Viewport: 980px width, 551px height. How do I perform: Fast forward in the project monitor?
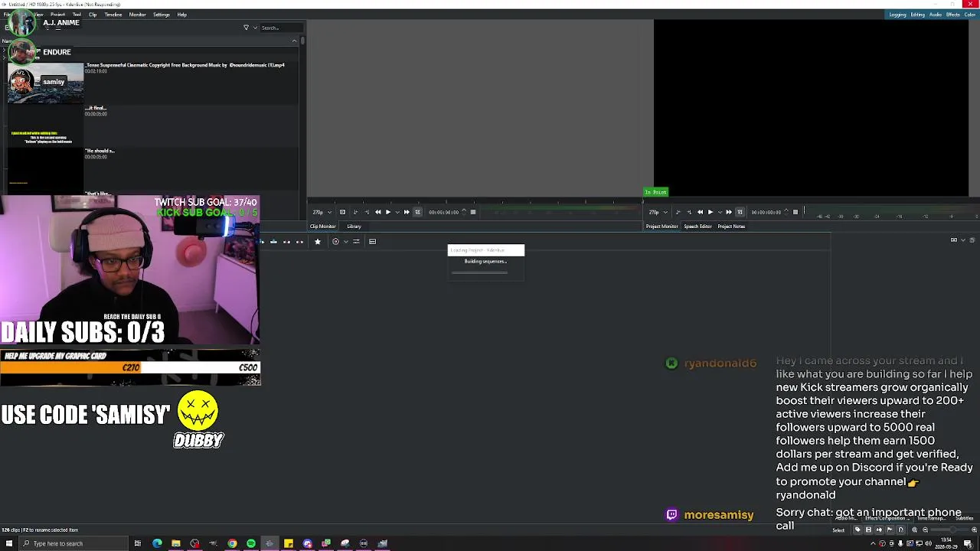[729, 212]
